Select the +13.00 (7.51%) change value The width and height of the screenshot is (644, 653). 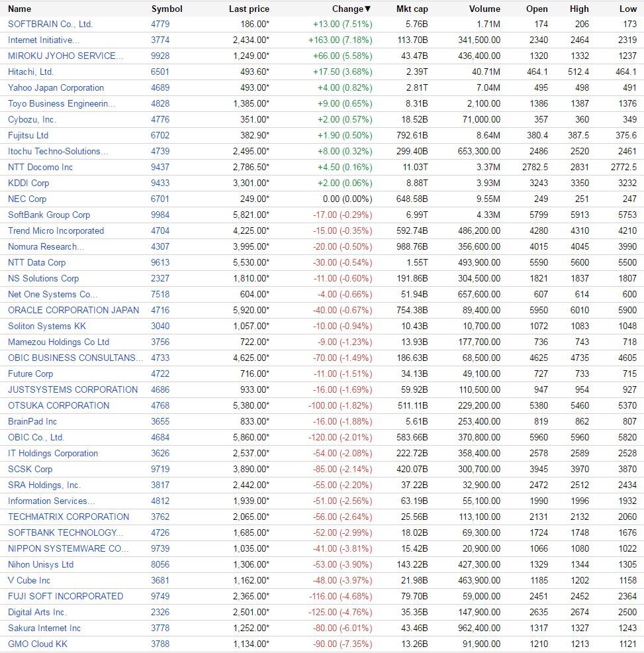(343, 24)
